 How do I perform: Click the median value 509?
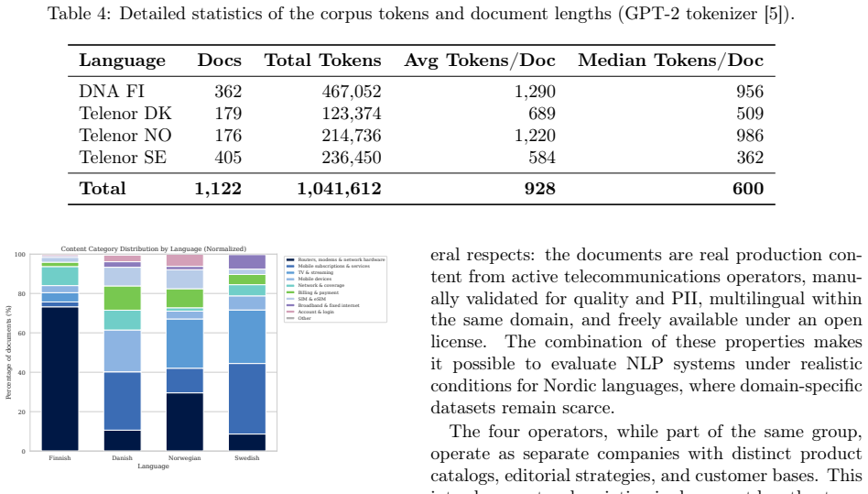(x=750, y=114)
